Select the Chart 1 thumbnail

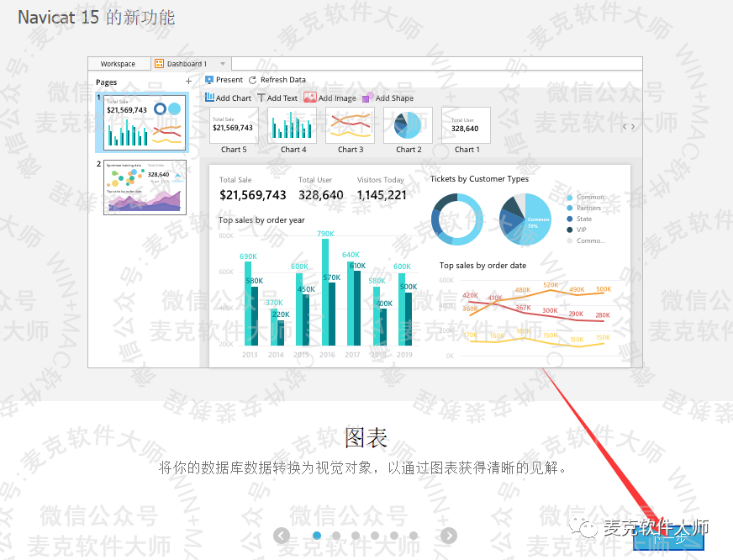[x=466, y=124]
